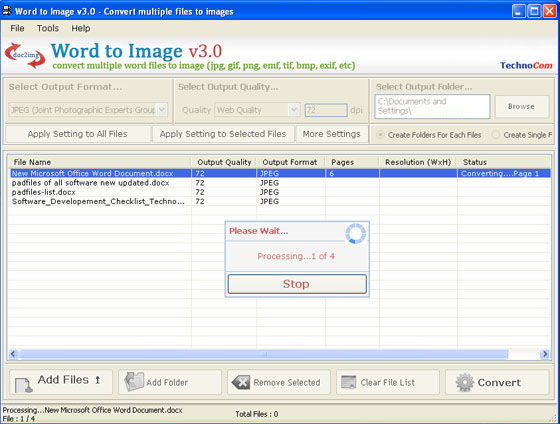
Task: Select New Microsoft Office Word Document.docx row
Action: 280,173
